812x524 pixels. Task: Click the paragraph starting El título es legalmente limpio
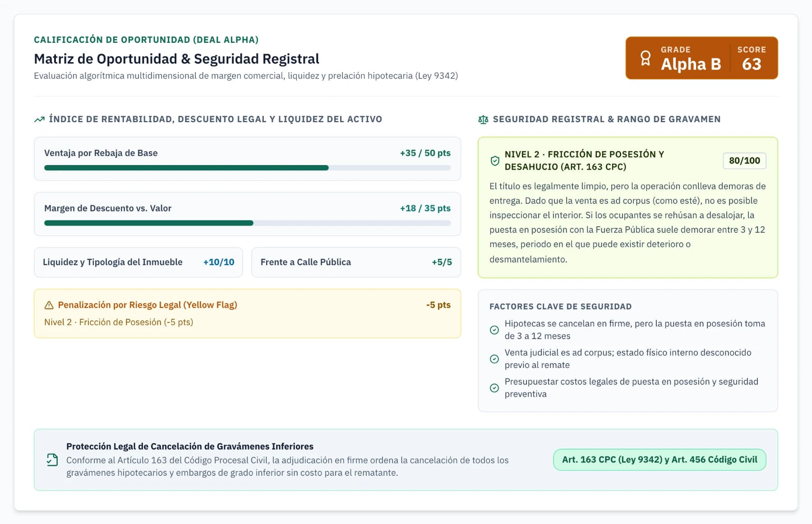pyautogui.click(x=627, y=222)
